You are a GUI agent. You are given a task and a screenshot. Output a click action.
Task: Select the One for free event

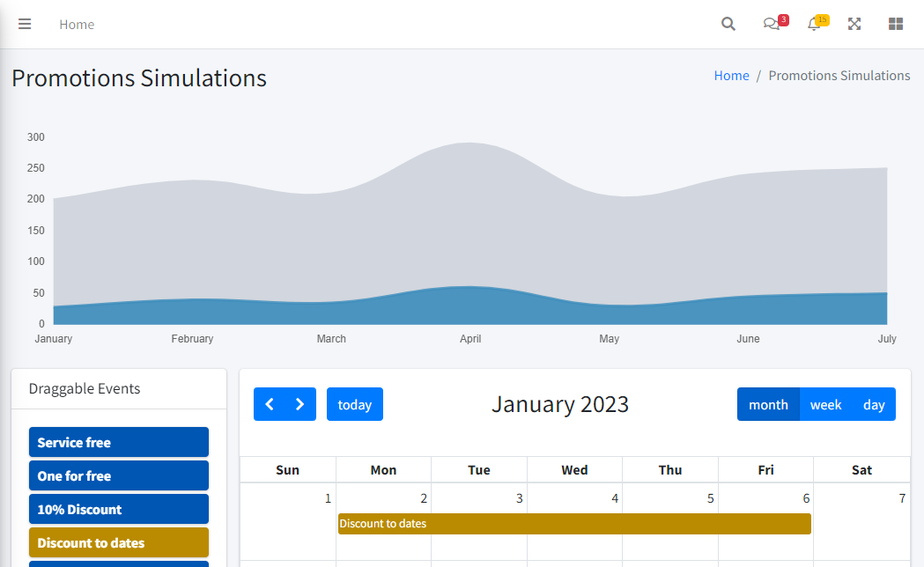[119, 475]
